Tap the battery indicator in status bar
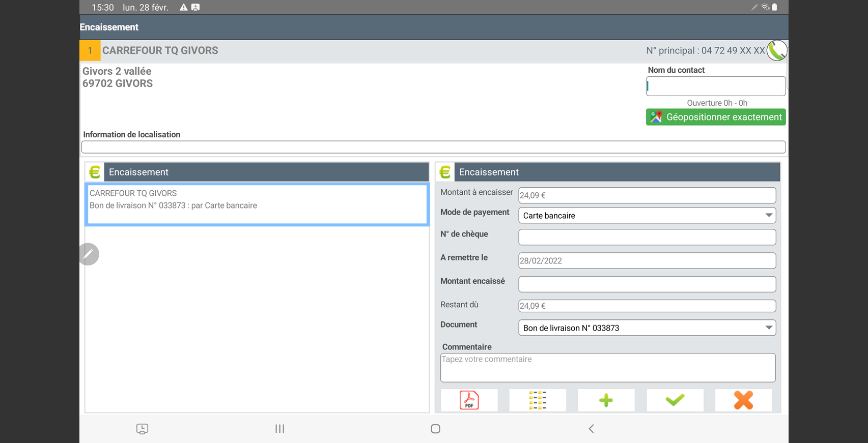868x443 pixels. point(774,7)
